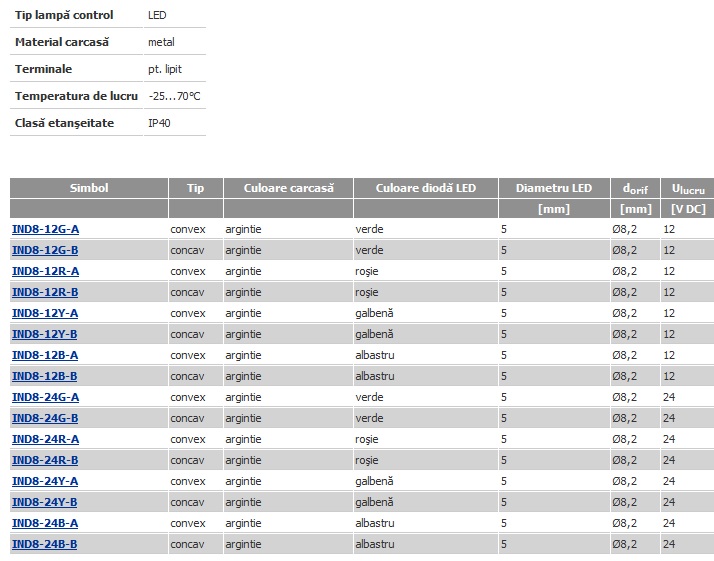The image size is (714, 561).
Task: Go to the IND8-24G-B link
Action: coord(45,418)
